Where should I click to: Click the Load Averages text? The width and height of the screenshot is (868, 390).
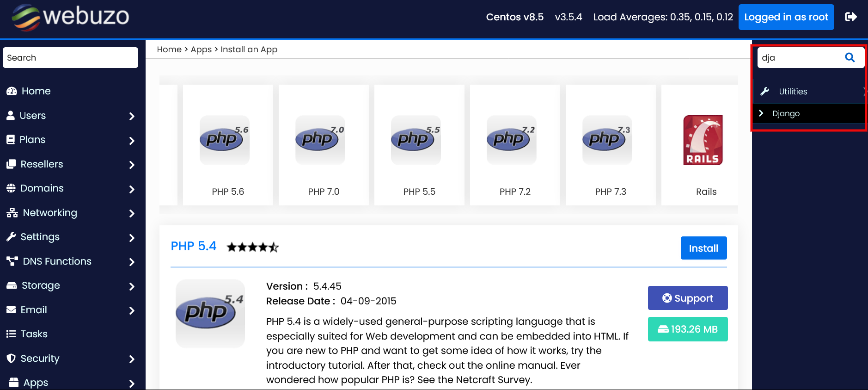tap(663, 17)
